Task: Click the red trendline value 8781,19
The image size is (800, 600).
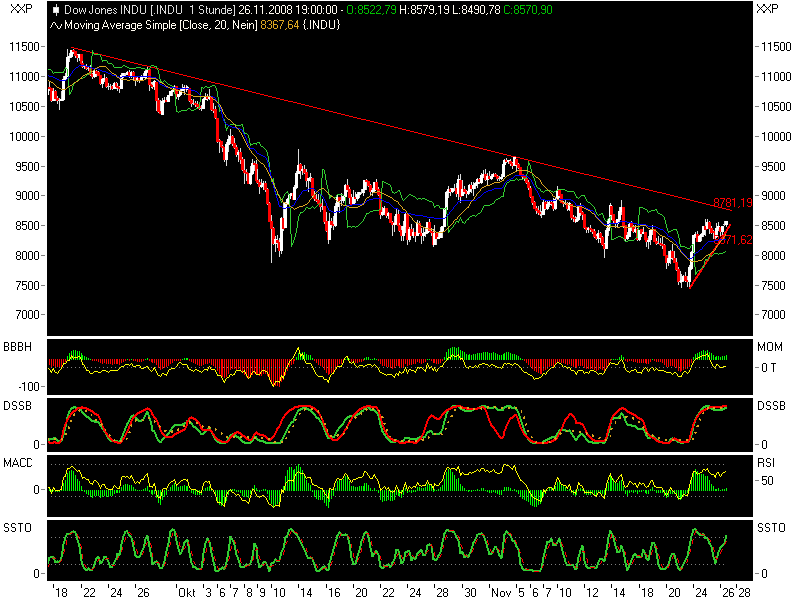Action: [733, 203]
